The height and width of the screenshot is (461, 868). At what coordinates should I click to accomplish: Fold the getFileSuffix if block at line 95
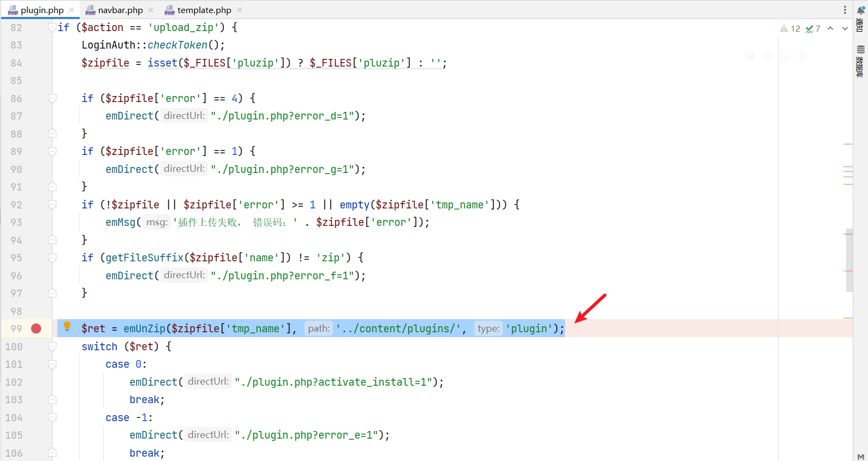point(52,258)
